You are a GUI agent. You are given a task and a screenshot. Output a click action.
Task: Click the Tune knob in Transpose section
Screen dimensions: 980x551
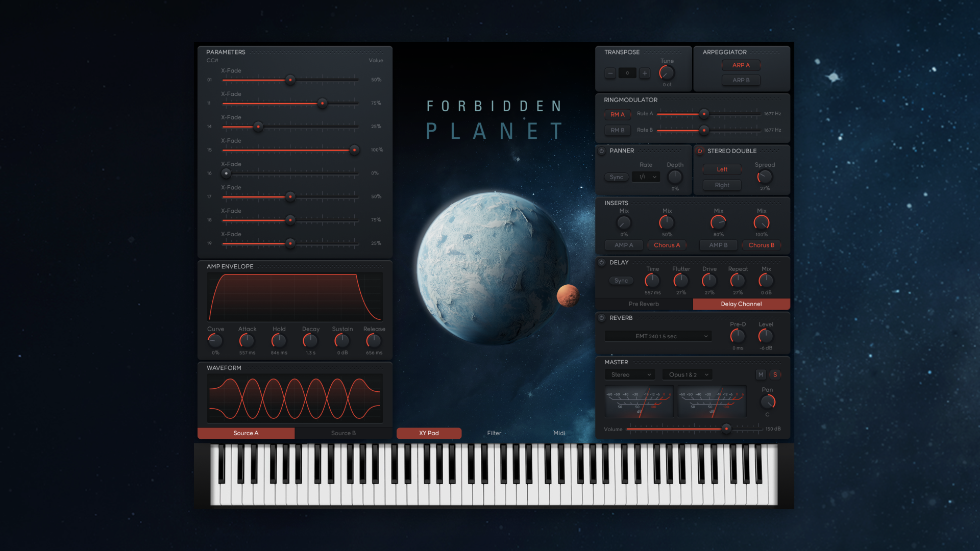pyautogui.click(x=666, y=72)
